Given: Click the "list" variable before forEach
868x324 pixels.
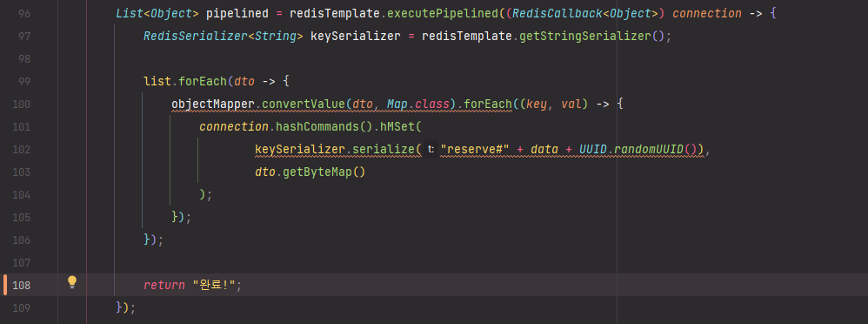Looking at the screenshot, I should 157,82.
